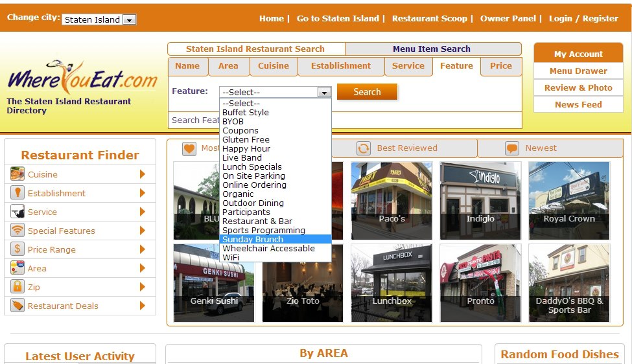The image size is (632, 364).
Task: Switch to the Establishment search tab
Action: coord(340,66)
